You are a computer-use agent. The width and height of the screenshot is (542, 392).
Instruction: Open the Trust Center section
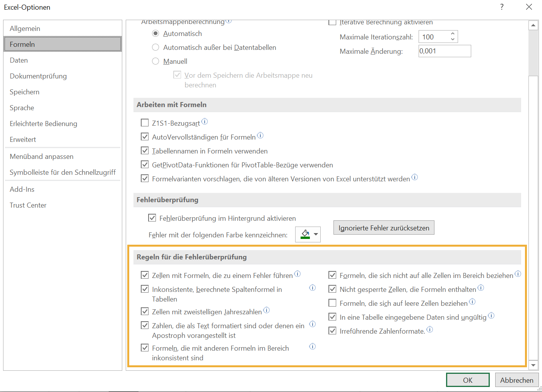pyautogui.click(x=28, y=205)
